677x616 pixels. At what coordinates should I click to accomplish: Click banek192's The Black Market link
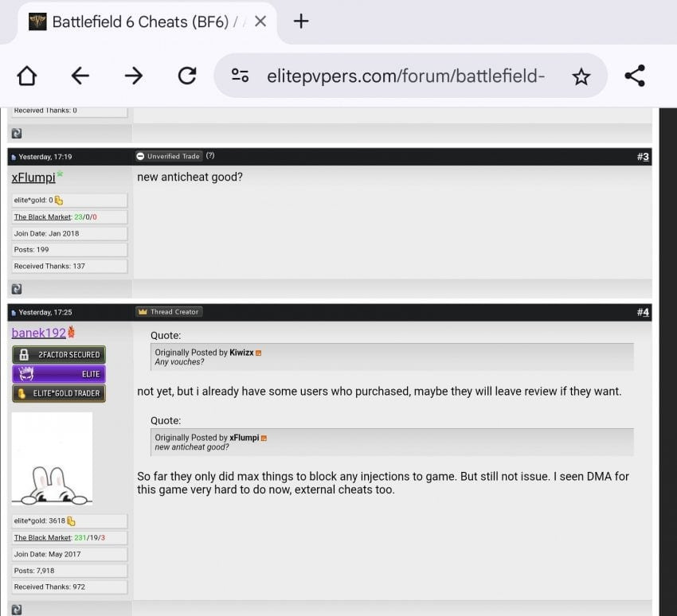pos(42,537)
